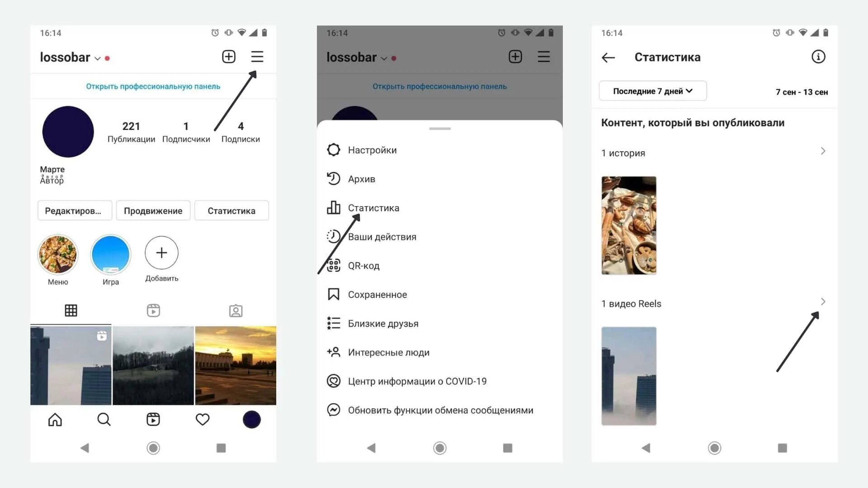
Task: Click the Reels tab icon on profile
Action: [x=153, y=310]
